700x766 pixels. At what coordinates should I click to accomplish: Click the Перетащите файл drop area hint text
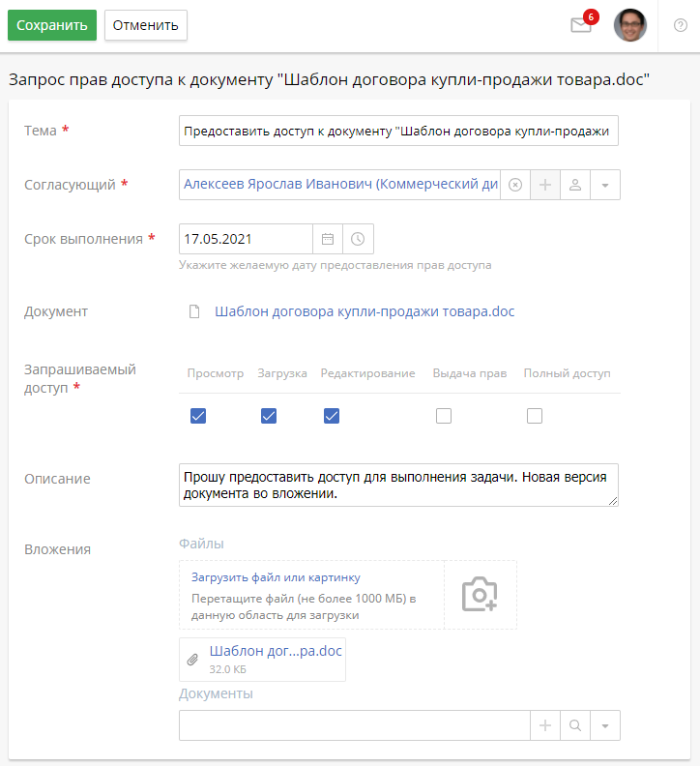point(304,606)
